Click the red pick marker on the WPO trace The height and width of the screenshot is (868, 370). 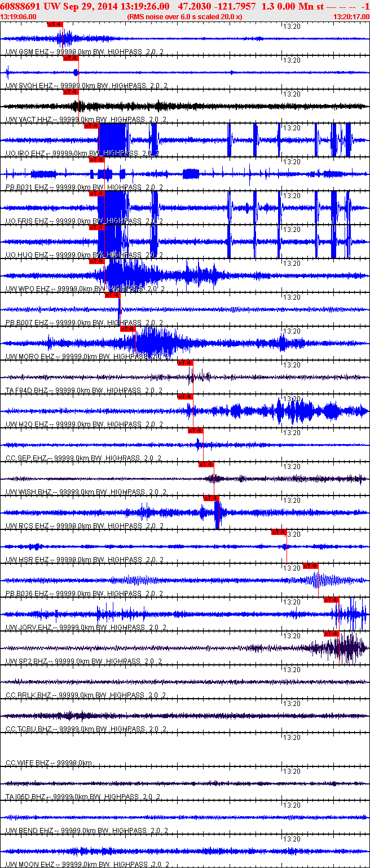(x=97, y=261)
